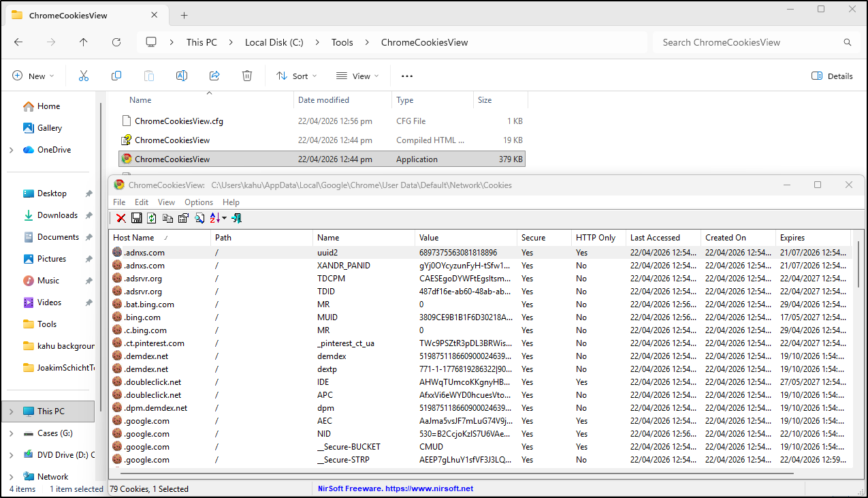Open the dropdown arrow beside the A-Z sort icon
This screenshot has height=498, width=868.
(x=225, y=219)
